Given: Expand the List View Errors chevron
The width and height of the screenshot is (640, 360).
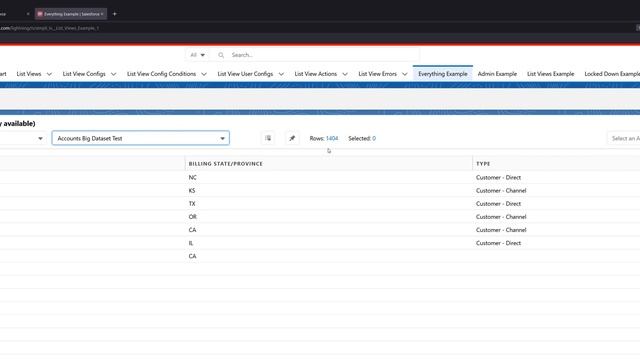Looking at the screenshot, I should click(404, 74).
